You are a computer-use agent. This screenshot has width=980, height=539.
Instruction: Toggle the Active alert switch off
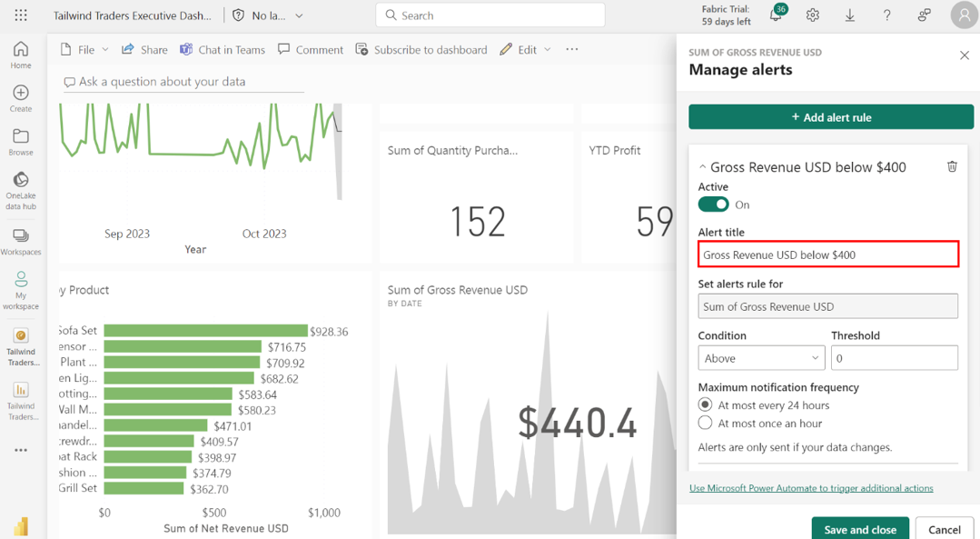coord(713,205)
